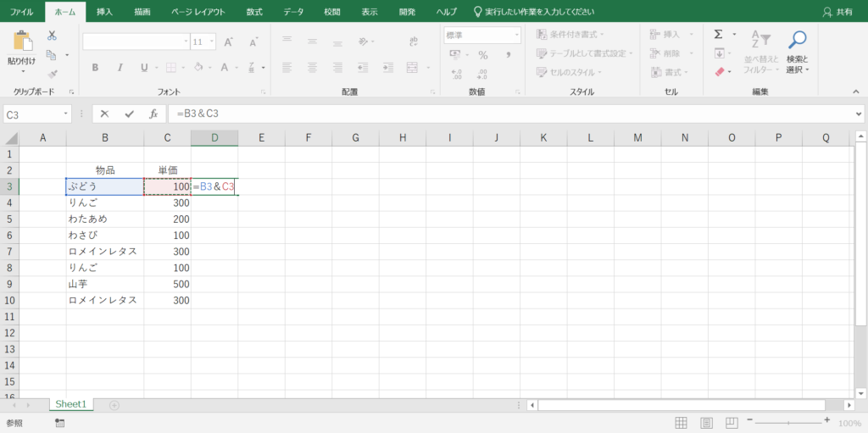Toggle Bold formatting

[95, 68]
